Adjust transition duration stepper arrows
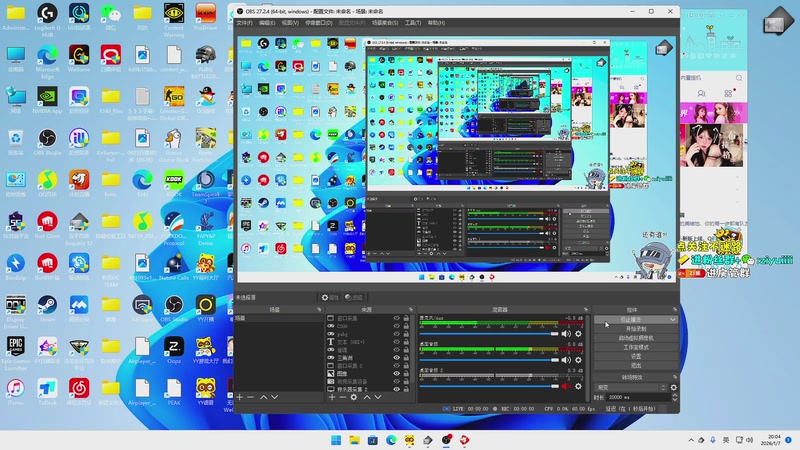 [x=674, y=397]
